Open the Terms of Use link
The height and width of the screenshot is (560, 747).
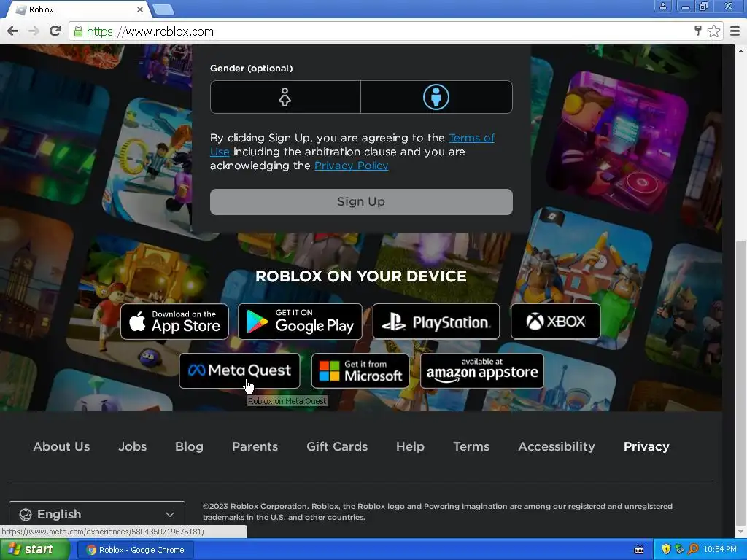point(472,138)
